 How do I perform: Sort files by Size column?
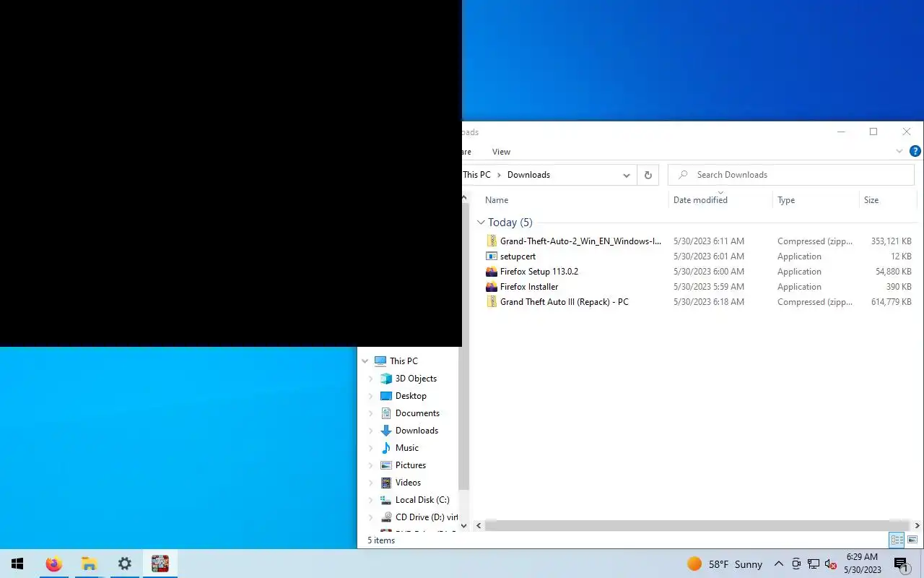click(871, 200)
